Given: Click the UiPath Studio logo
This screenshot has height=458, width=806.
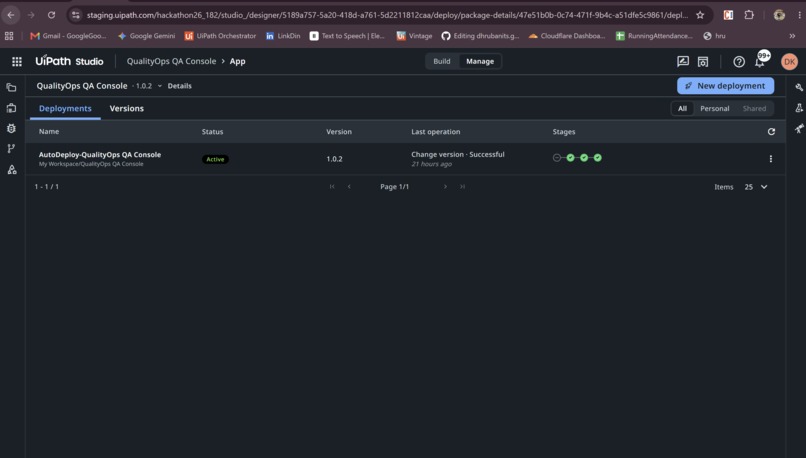Looking at the screenshot, I should pyautogui.click(x=69, y=61).
